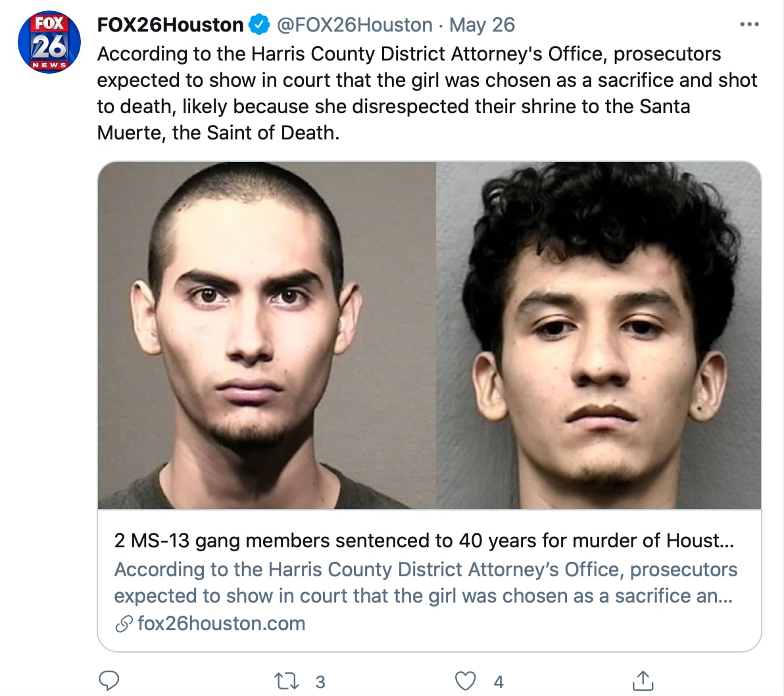This screenshot has height=696, width=784.
Task: Open the @FOX26Houston handle link
Action: (x=355, y=24)
